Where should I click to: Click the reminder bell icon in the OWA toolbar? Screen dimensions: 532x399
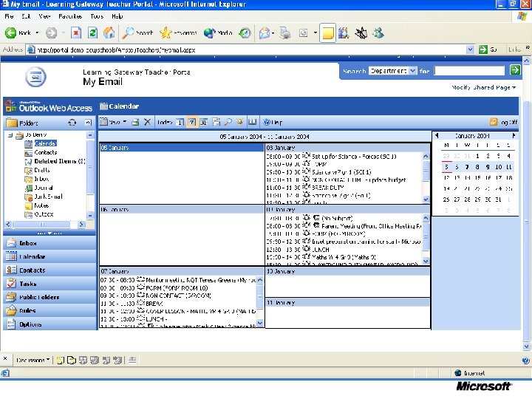240,122
